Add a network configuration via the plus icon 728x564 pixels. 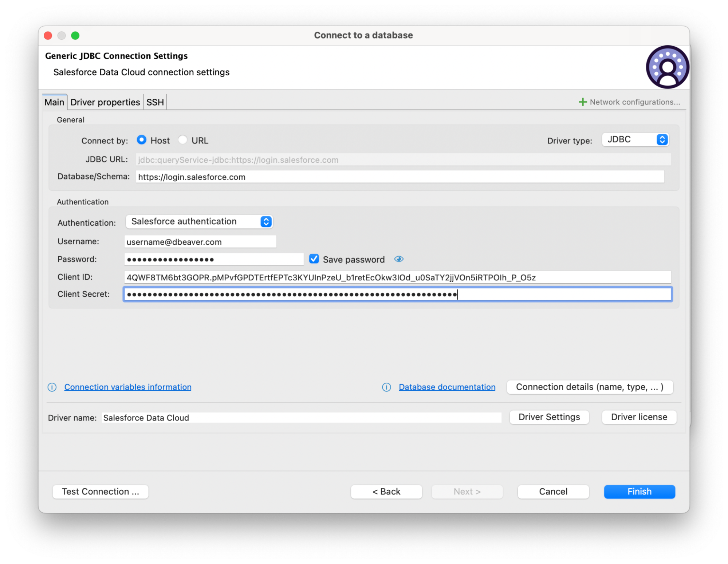[583, 102]
